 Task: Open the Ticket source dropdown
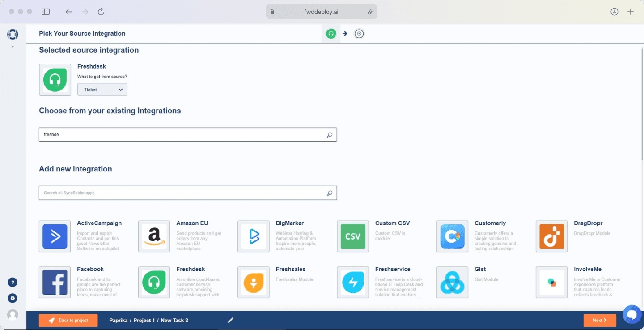coord(102,90)
